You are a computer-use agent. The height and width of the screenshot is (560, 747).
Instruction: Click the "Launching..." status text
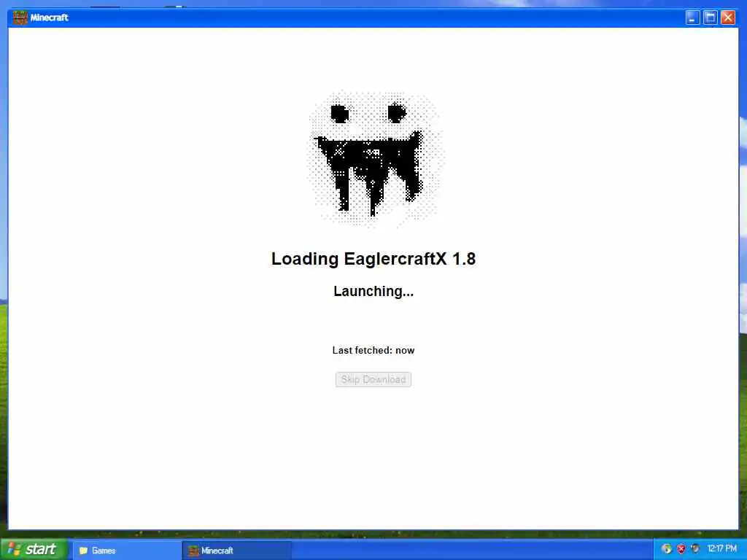(373, 291)
